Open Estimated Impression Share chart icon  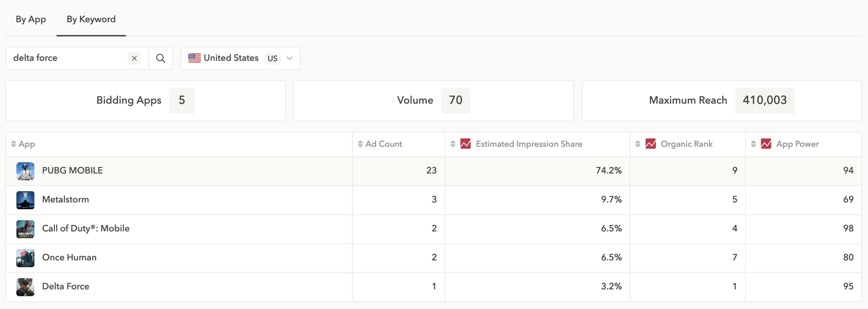[466, 144]
